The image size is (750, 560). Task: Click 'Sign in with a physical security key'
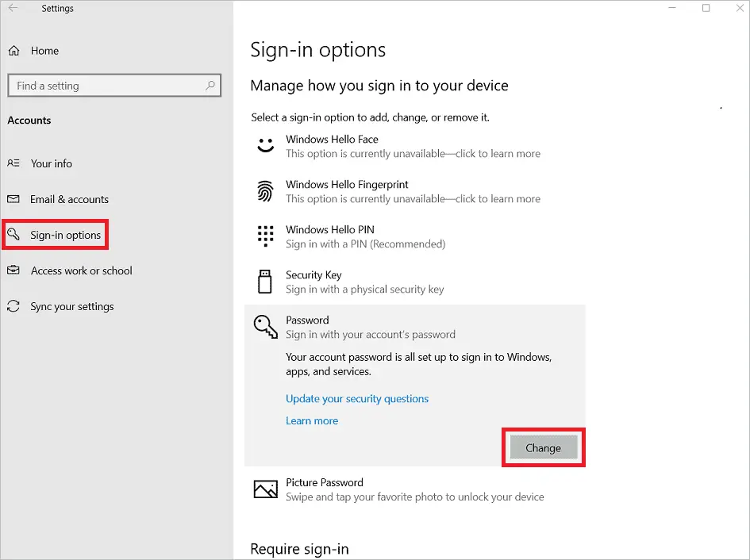click(x=365, y=290)
